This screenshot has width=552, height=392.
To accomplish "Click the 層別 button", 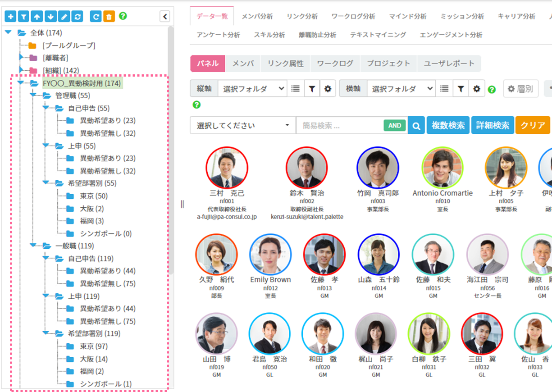I will (x=520, y=89).
